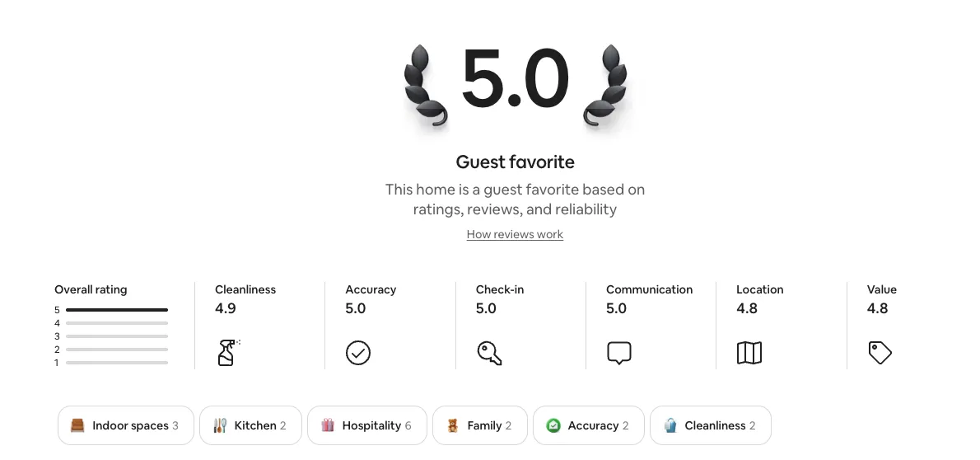Click the Check-in key icon
This screenshot has height=460, width=980.
(x=489, y=353)
